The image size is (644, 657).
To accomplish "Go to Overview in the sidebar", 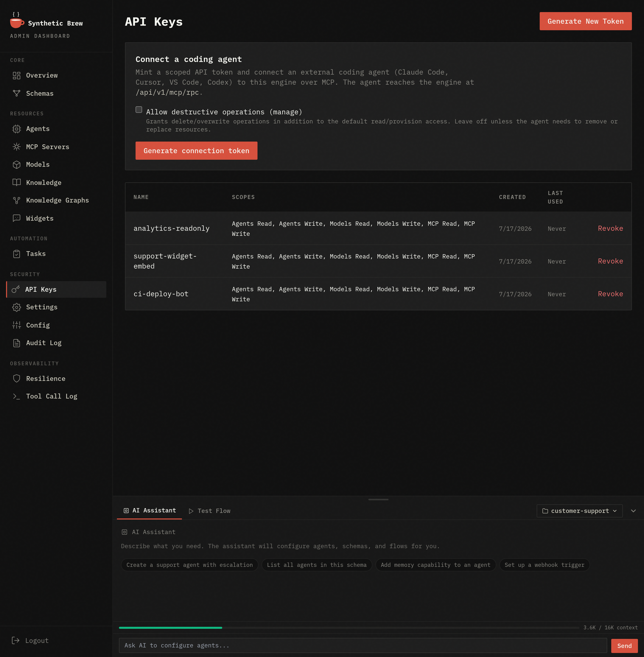I will 56,75.
